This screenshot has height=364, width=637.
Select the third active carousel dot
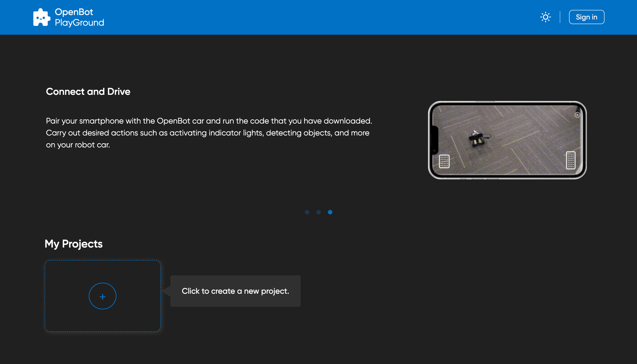(330, 212)
